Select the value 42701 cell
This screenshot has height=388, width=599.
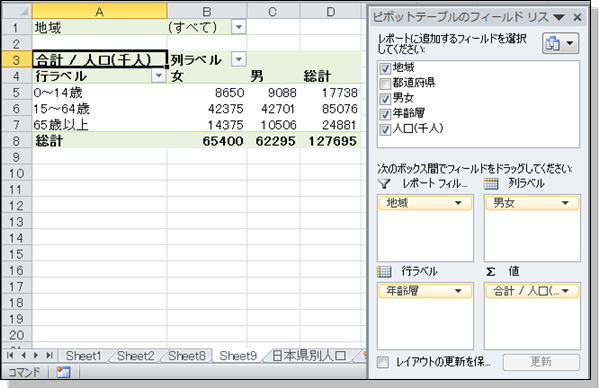[x=273, y=109]
